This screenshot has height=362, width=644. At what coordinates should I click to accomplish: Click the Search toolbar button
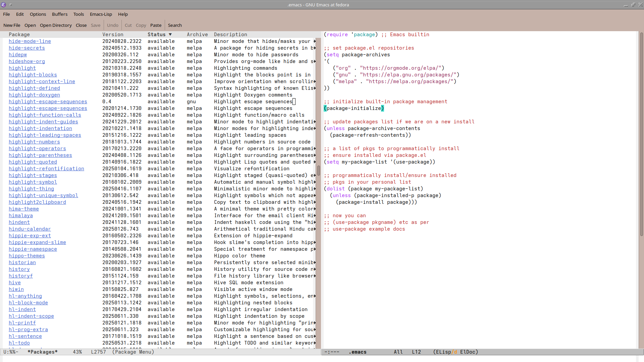(175, 25)
